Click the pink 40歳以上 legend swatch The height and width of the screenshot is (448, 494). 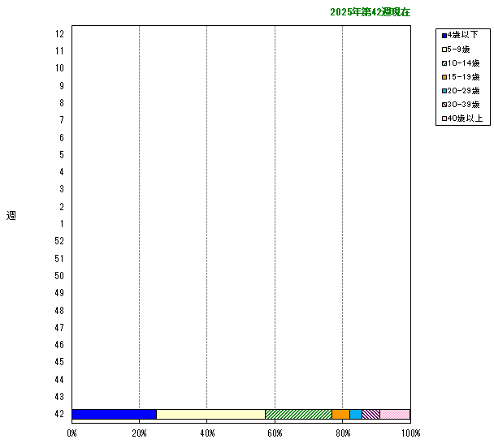point(444,118)
